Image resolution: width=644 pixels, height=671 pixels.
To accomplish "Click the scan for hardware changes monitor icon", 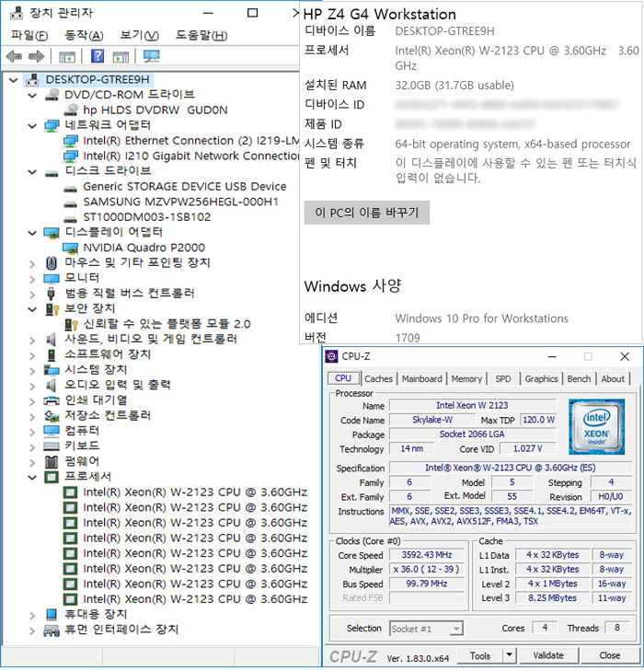I will pos(151,56).
